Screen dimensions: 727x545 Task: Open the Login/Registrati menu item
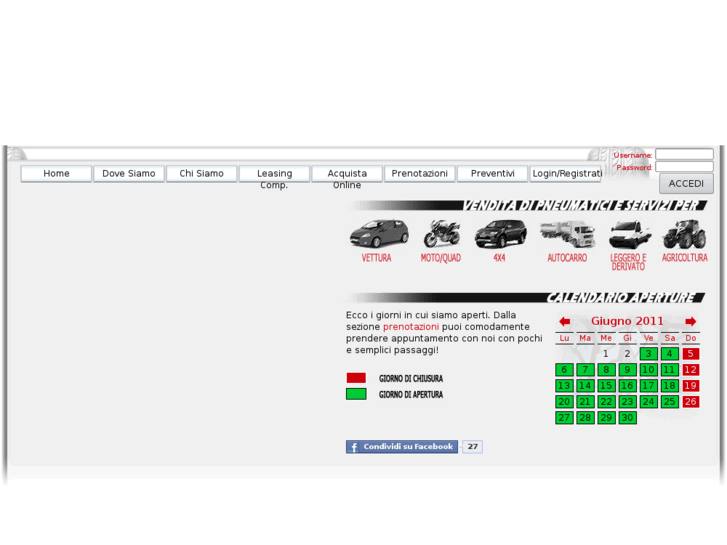click(x=566, y=173)
